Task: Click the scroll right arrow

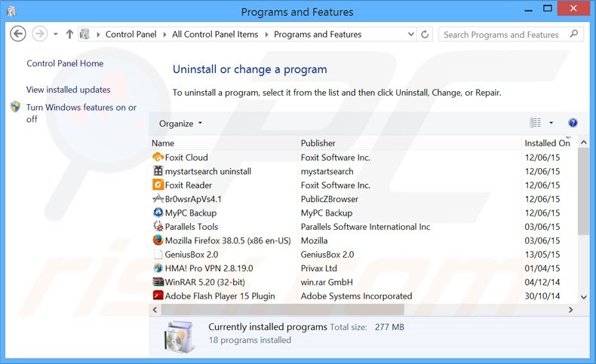Action: (570, 310)
